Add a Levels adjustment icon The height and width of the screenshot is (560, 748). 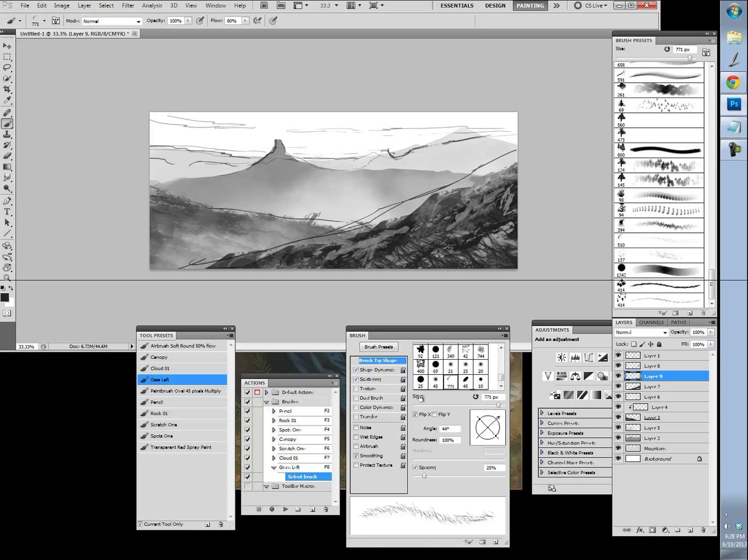coord(575,357)
